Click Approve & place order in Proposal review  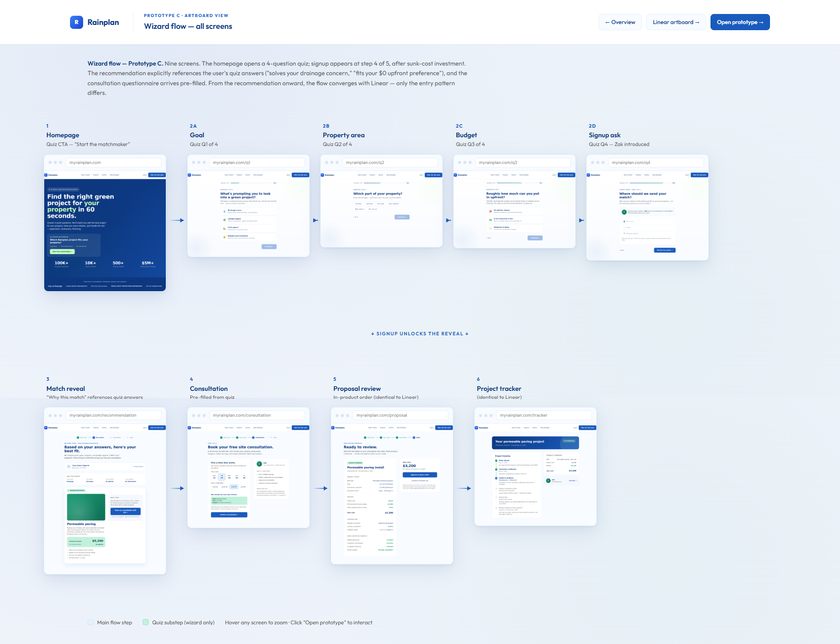coord(420,475)
